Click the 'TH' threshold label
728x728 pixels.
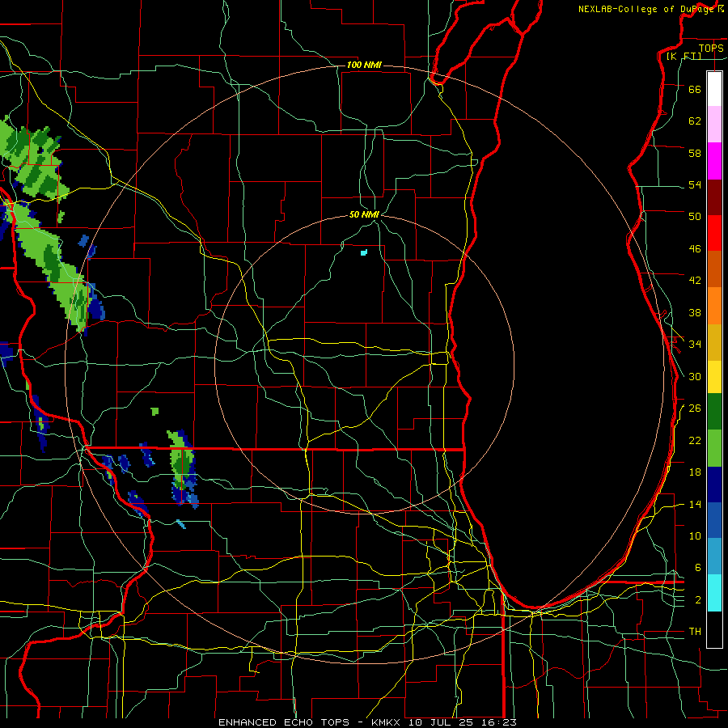click(695, 632)
